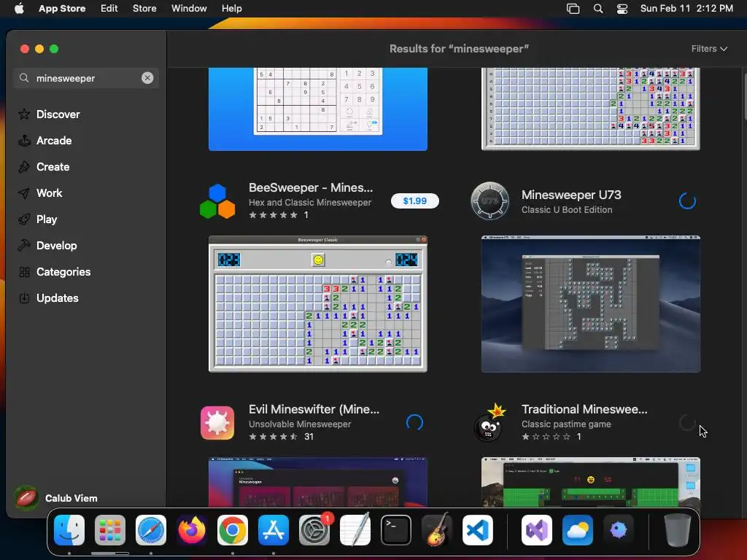Click the Minesweeper U73 title
Image resolution: width=747 pixels, height=560 pixels.
pos(571,195)
